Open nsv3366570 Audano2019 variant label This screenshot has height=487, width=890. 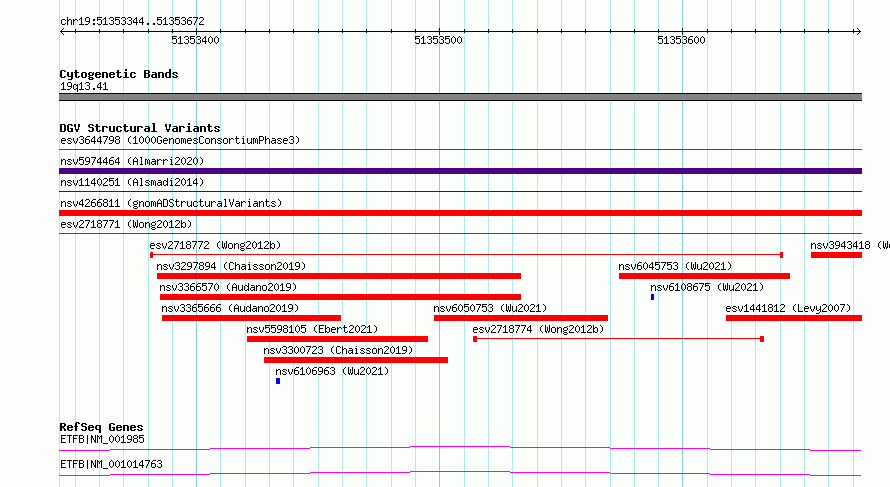click(228, 287)
